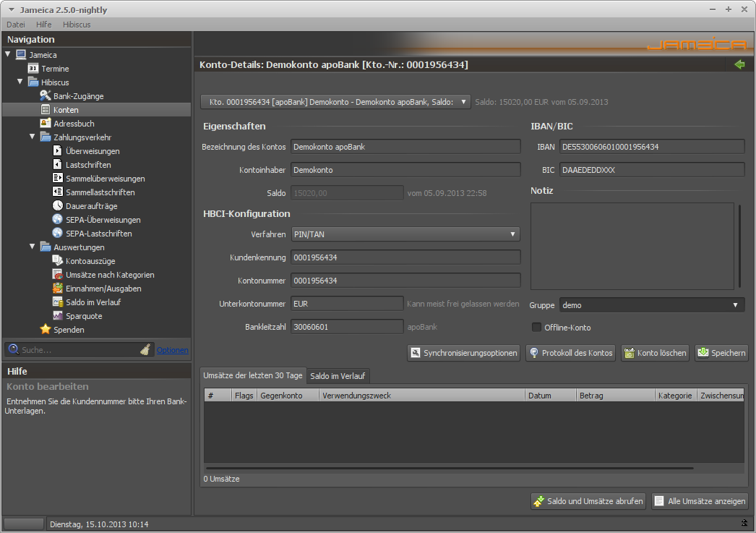The image size is (756, 533).
Task: Click the transactions table horizontal scrollbar
Action: click(x=450, y=468)
